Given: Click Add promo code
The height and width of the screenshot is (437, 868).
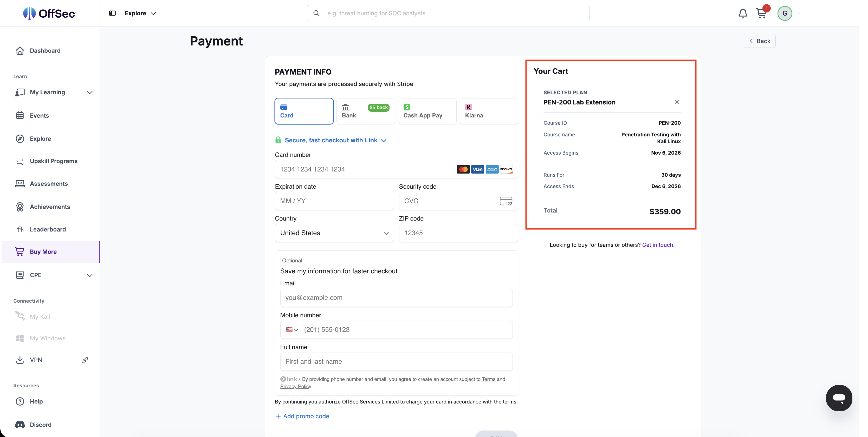Looking at the screenshot, I should coord(302,416).
